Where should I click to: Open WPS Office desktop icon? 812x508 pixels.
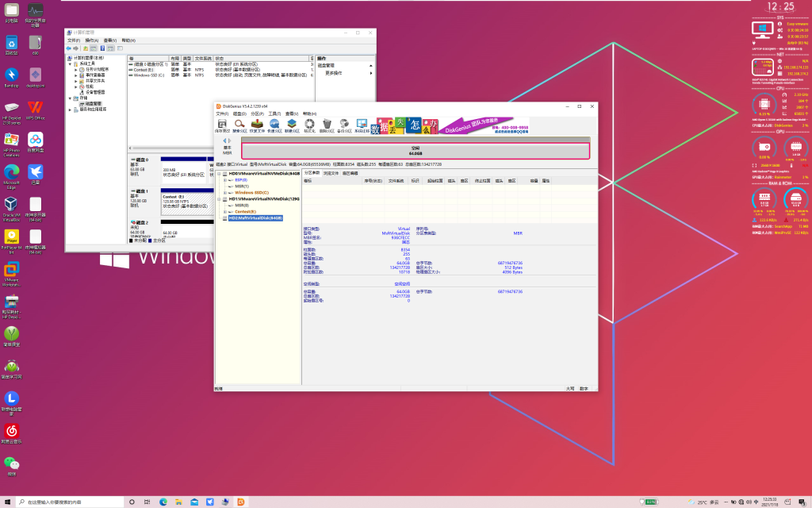(x=35, y=110)
